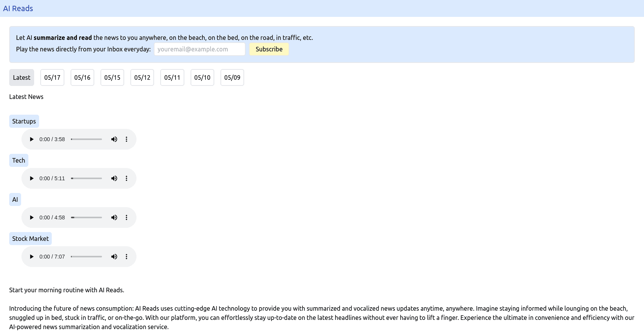644x336 pixels.
Task: Mute the Stock Market audio player
Action: [x=114, y=257]
